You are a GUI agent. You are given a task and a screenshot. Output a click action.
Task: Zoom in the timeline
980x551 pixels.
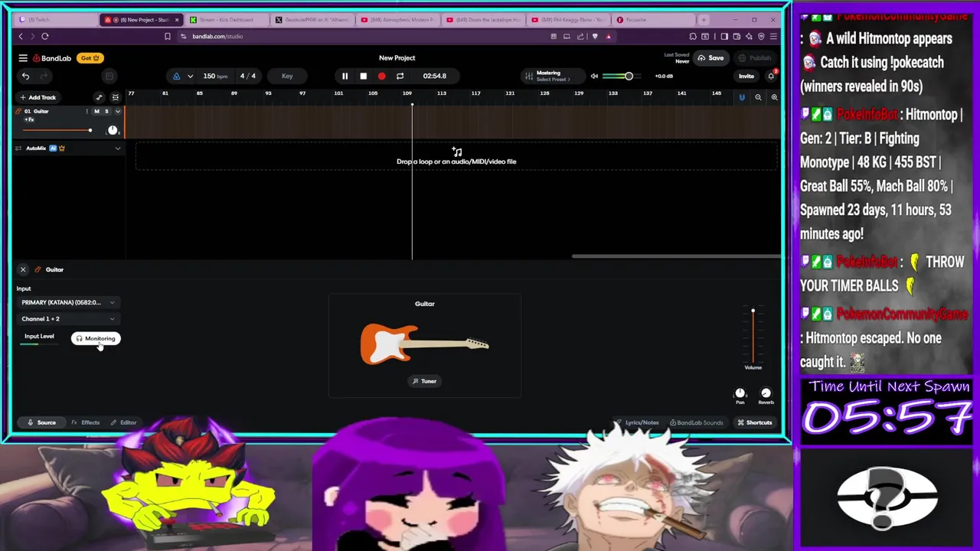pyautogui.click(x=774, y=97)
